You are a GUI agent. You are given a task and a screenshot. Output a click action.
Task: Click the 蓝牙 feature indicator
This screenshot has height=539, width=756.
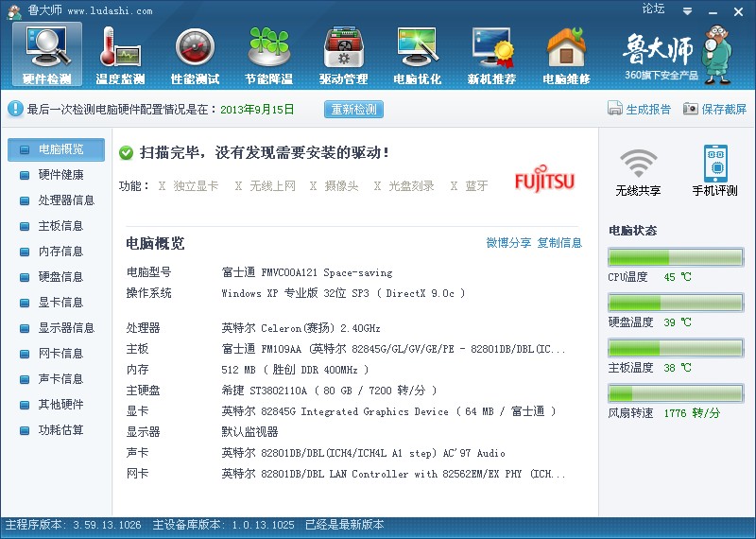[x=469, y=185]
